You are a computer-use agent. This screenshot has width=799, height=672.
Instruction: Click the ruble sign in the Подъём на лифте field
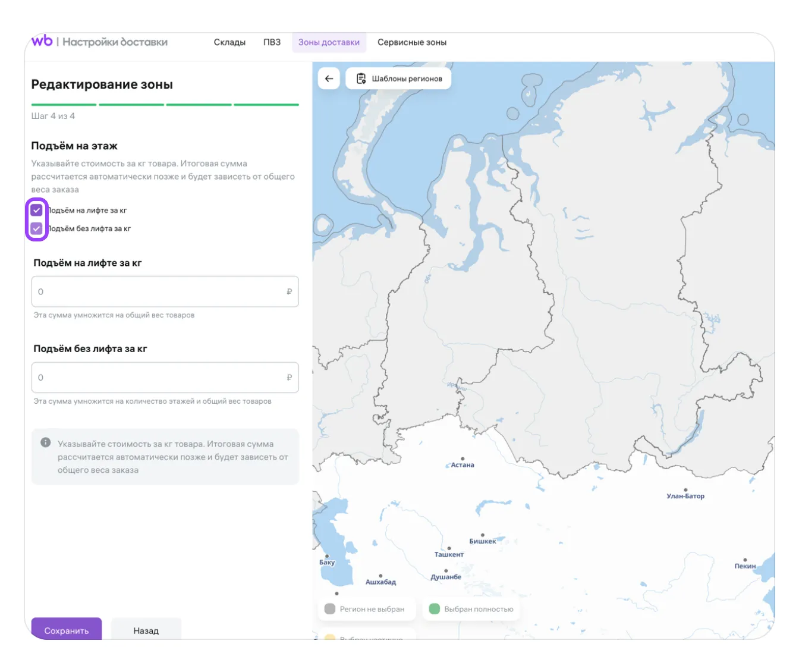click(x=290, y=291)
